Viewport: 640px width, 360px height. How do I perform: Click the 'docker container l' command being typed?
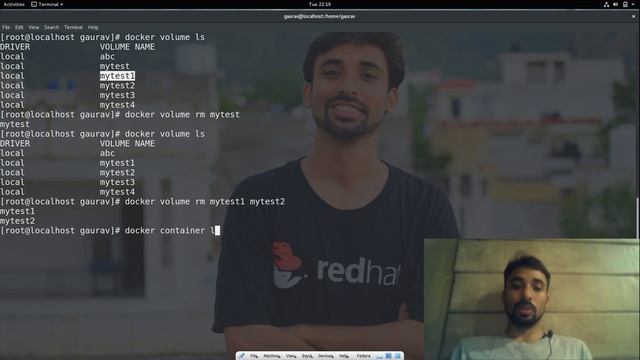coord(169,231)
